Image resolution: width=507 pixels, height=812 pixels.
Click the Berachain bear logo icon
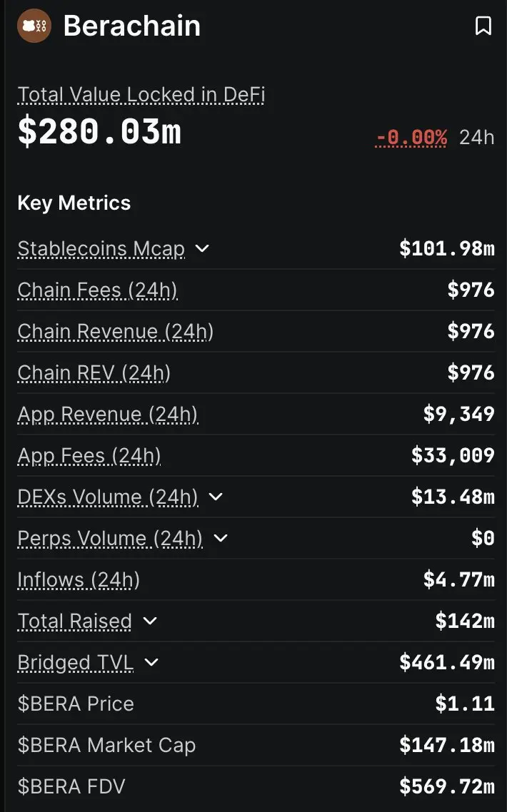34,26
